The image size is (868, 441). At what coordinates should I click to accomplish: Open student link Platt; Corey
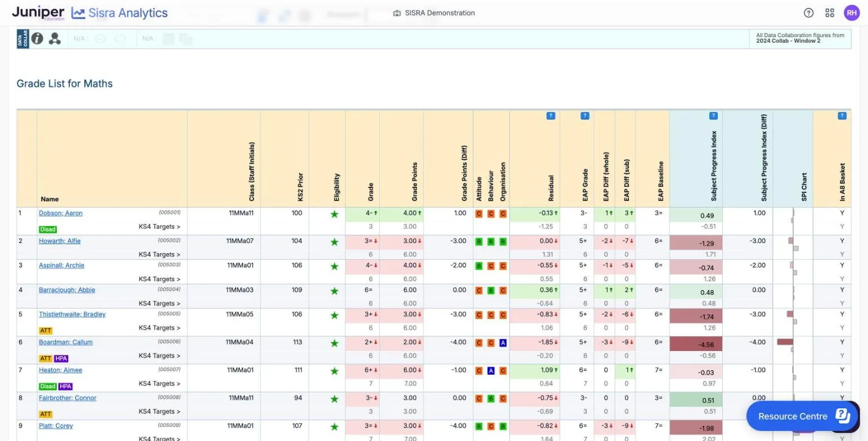click(x=56, y=426)
